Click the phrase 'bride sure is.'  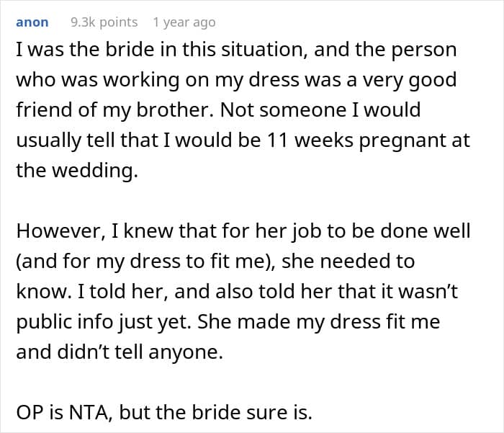[252, 412]
